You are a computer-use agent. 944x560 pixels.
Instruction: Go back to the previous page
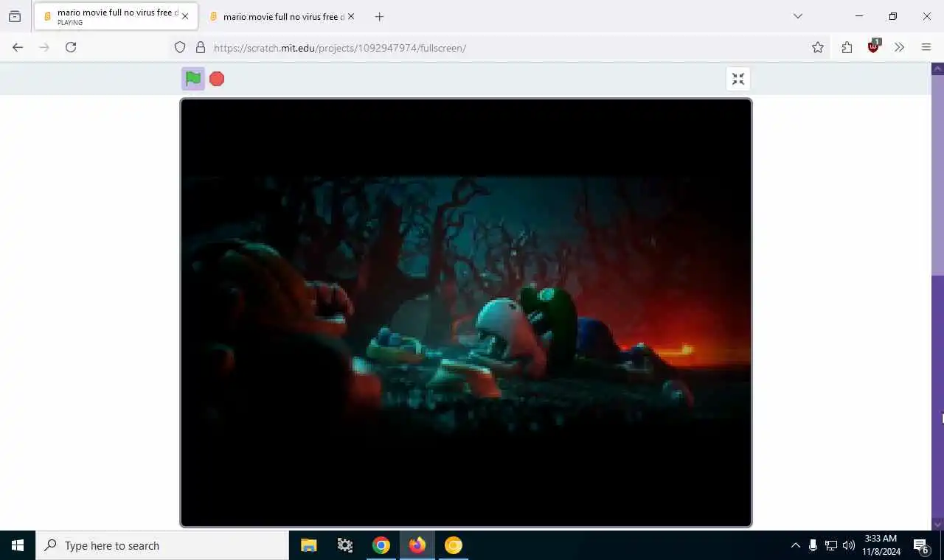pyautogui.click(x=18, y=47)
